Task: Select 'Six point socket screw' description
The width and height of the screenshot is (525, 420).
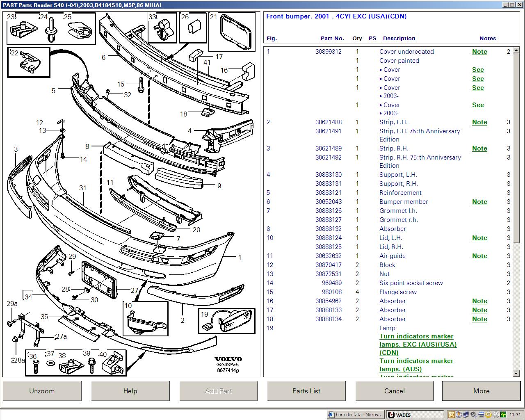Action: click(x=411, y=283)
